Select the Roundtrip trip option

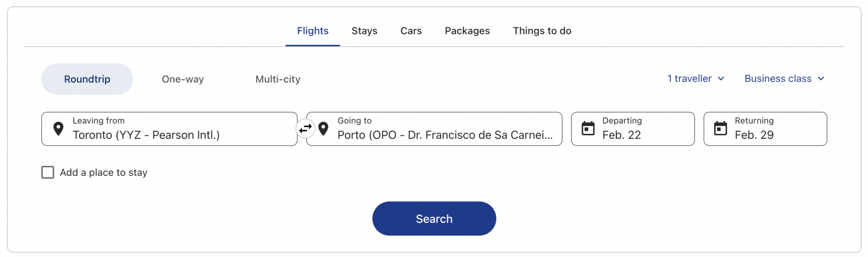[x=87, y=79]
